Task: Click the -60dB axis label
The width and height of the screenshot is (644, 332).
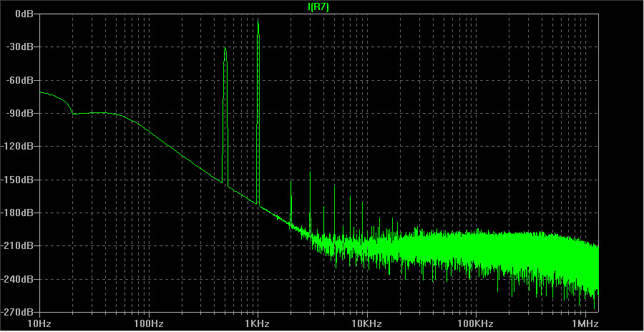Action: pyautogui.click(x=20, y=80)
